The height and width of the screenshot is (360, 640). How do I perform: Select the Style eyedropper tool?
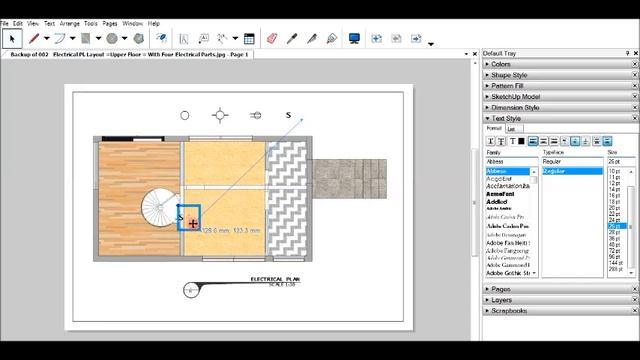click(x=292, y=39)
